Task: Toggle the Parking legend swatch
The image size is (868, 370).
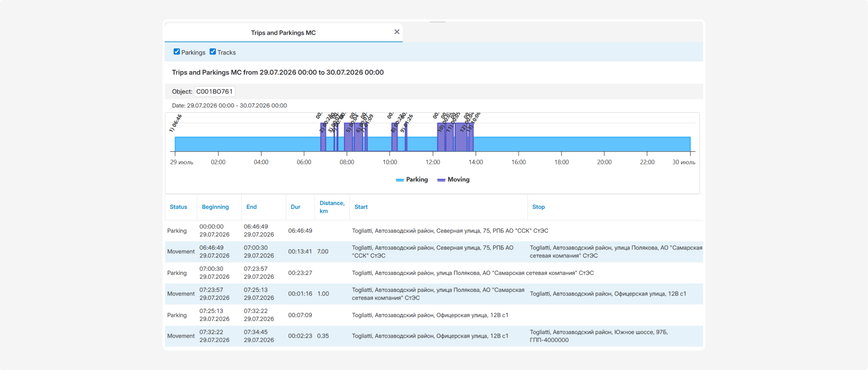Action: [400, 180]
